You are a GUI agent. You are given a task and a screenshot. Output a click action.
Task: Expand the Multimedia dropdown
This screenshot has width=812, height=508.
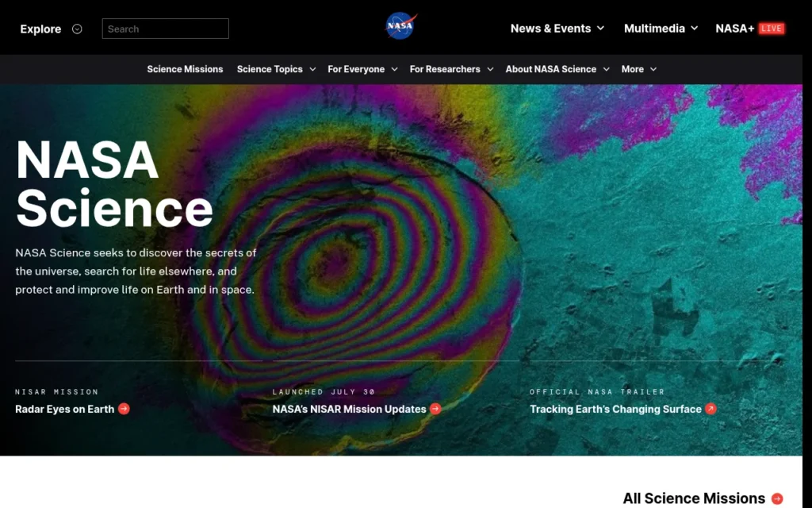(x=661, y=29)
